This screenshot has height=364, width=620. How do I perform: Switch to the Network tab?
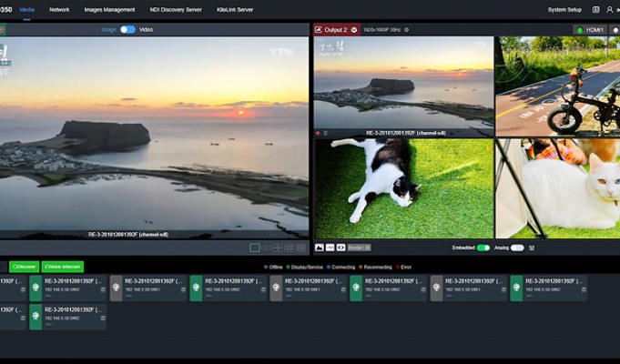click(59, 9)
